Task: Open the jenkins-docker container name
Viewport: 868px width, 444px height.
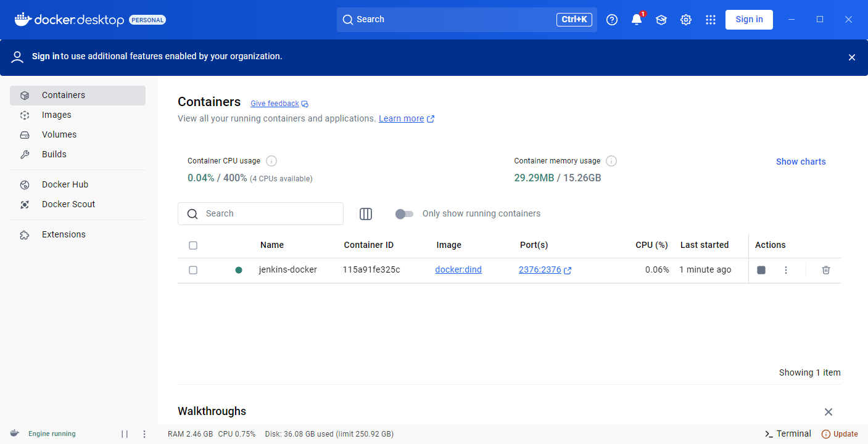Action: click(x=288, y=269)
